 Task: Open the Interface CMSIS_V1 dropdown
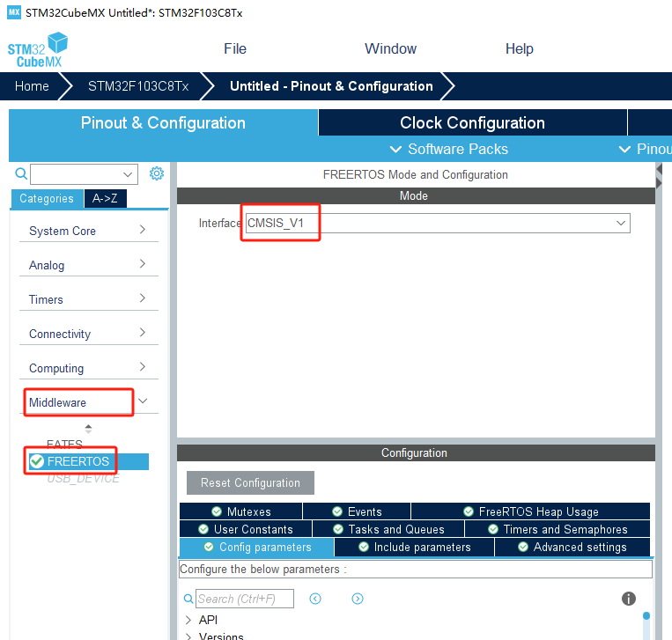438,224
